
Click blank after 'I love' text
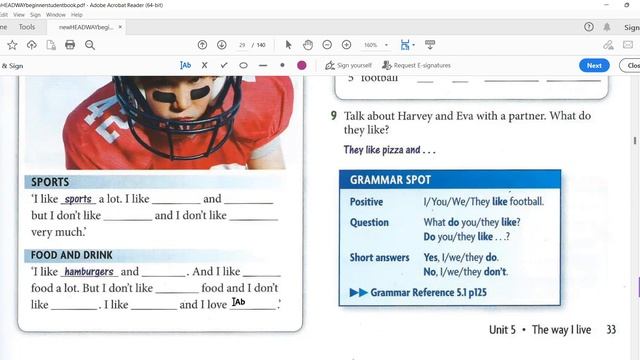253,304
